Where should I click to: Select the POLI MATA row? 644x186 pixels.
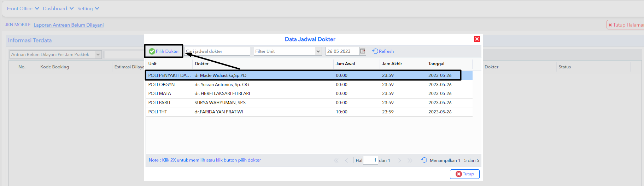tap(309, 94)
